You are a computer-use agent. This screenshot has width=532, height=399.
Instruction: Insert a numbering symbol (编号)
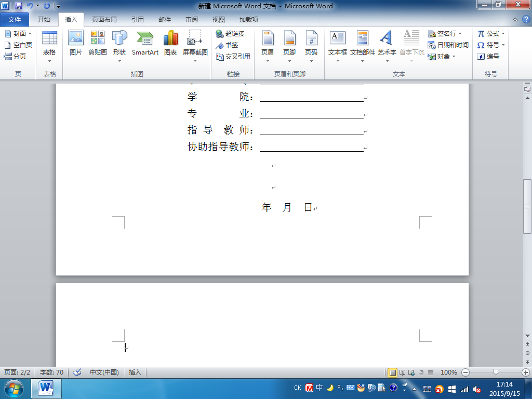point(488,56)
